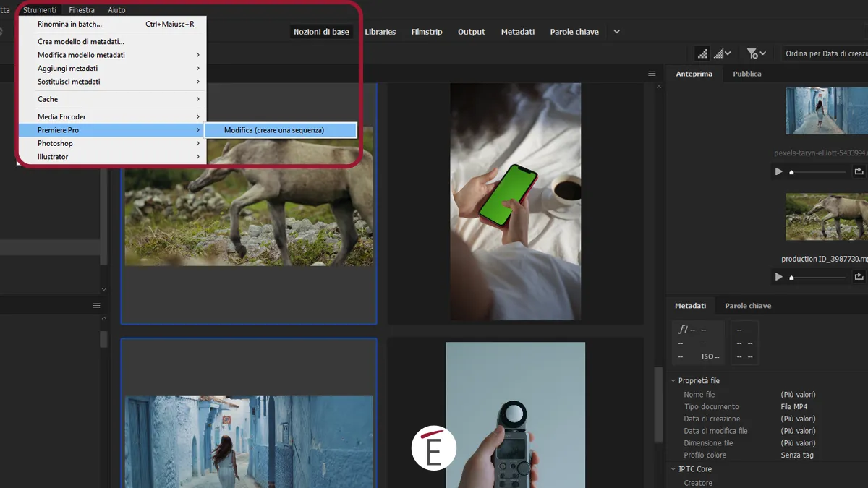Viewport: 868px width, 488px height.
Task: Click the filter items funnel icon
Action: pyautogui.click(x=752, y=53)
